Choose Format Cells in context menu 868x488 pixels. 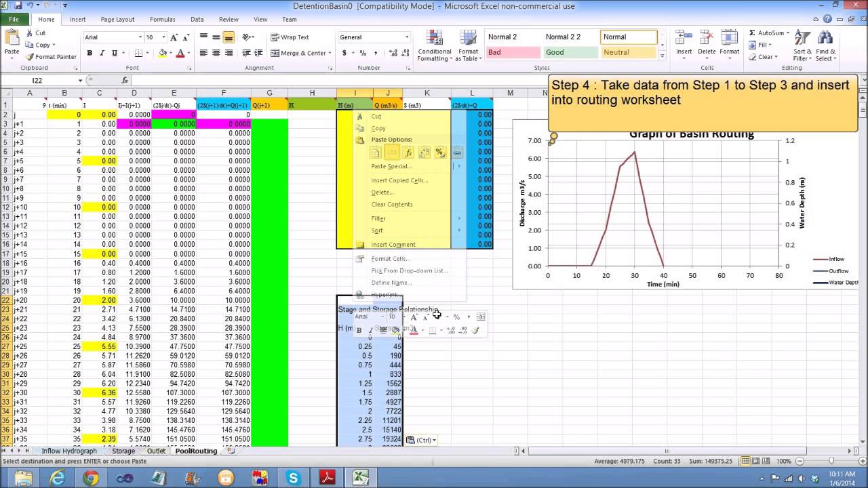[x=390, y=258]
